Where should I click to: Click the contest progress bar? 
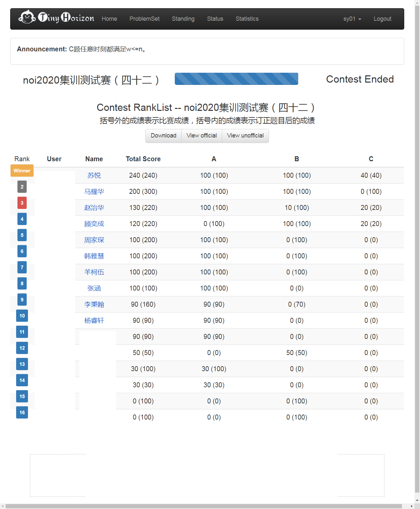(236, 79)
